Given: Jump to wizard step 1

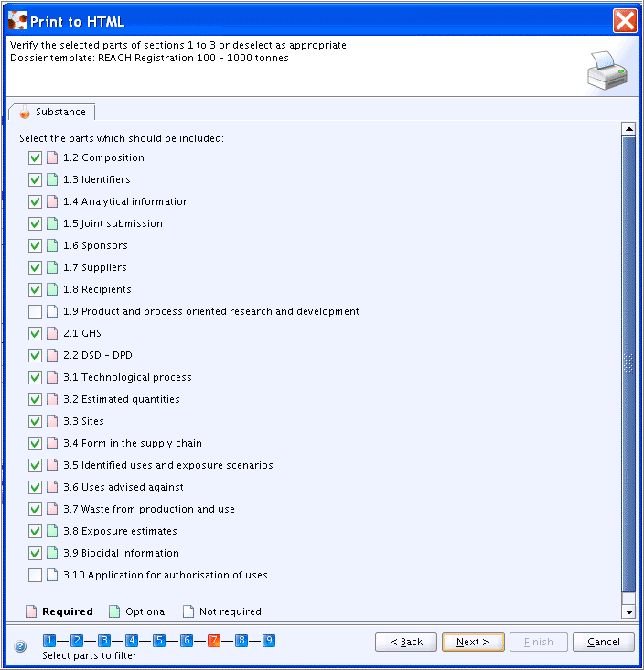Looking at the screenshot, I should pos(49,641).
